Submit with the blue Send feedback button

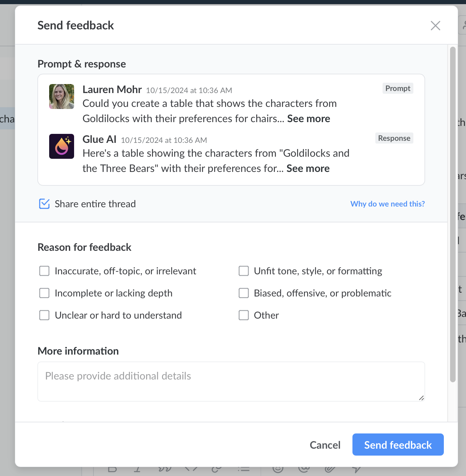[398, 445]
